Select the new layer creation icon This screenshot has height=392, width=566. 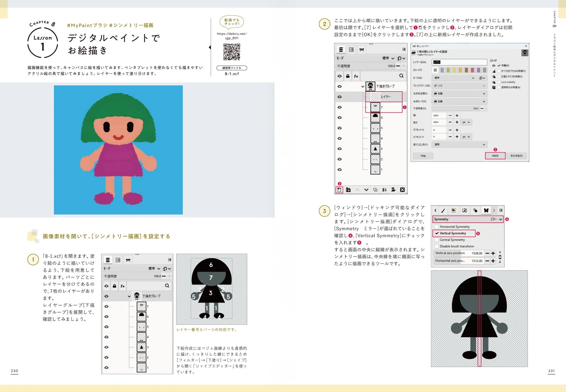tap(340, 190)
